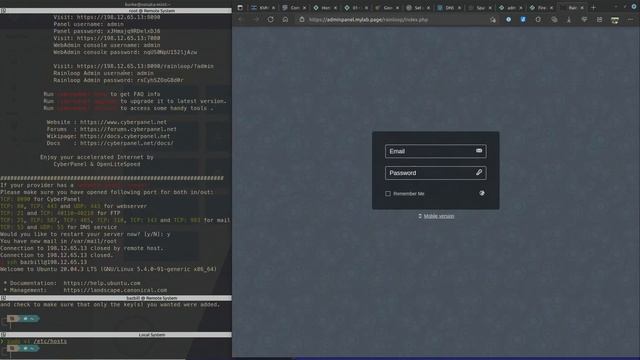Click the blue square extension icon in the toolbar
Viewport: 640px width, 360px height.
click(x=523, y=20)
